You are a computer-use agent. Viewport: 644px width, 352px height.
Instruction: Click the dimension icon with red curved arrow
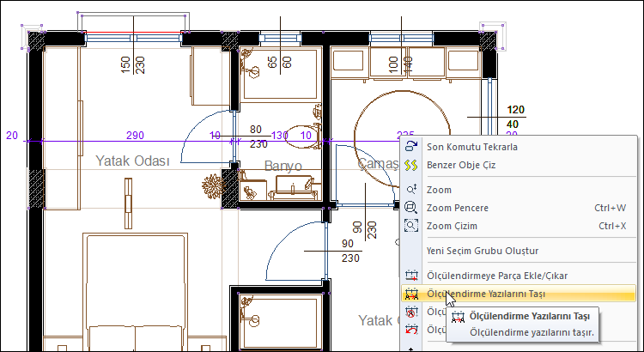pyautogui.click(x=411, y=330)
